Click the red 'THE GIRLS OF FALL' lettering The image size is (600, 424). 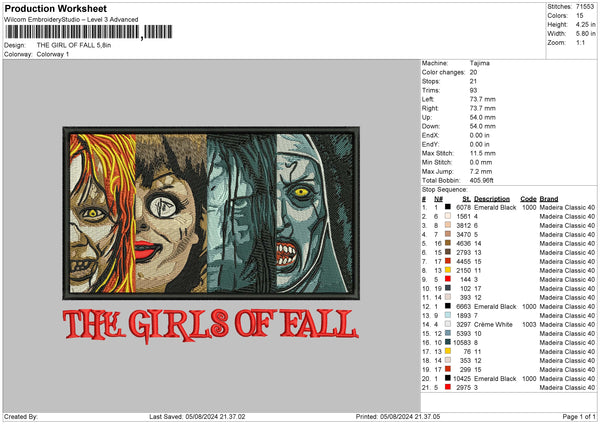coord(210,325)
